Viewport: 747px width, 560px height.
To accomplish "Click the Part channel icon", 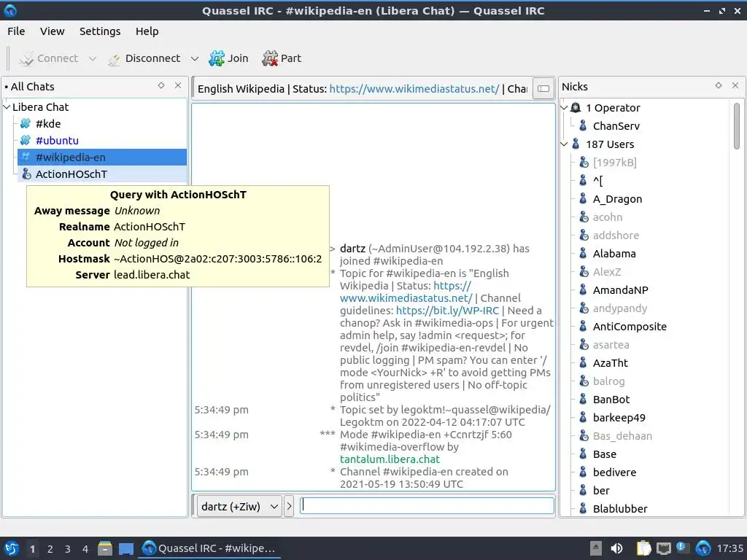I will (x=270, y=58).
